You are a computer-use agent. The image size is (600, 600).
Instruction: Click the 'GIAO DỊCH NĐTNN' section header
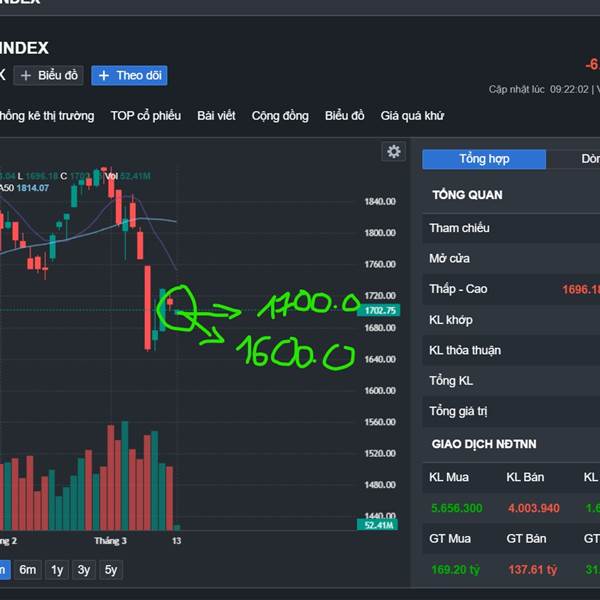[483, 443]
